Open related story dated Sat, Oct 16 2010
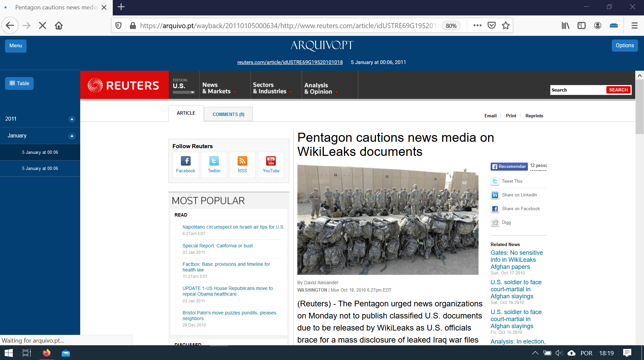The width and height of the screenshot is (644, 360). pos(516,289)
